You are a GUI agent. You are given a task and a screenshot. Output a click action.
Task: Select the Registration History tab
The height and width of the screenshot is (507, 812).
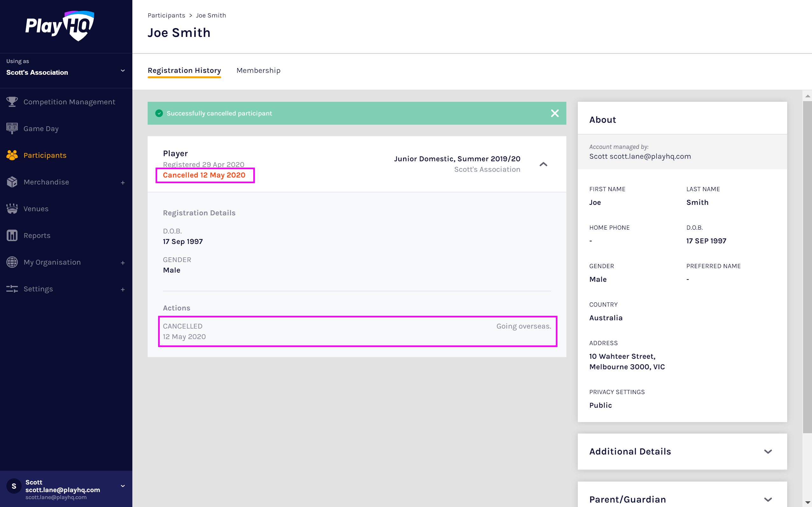pyautogui.click(x=184, y=70)
